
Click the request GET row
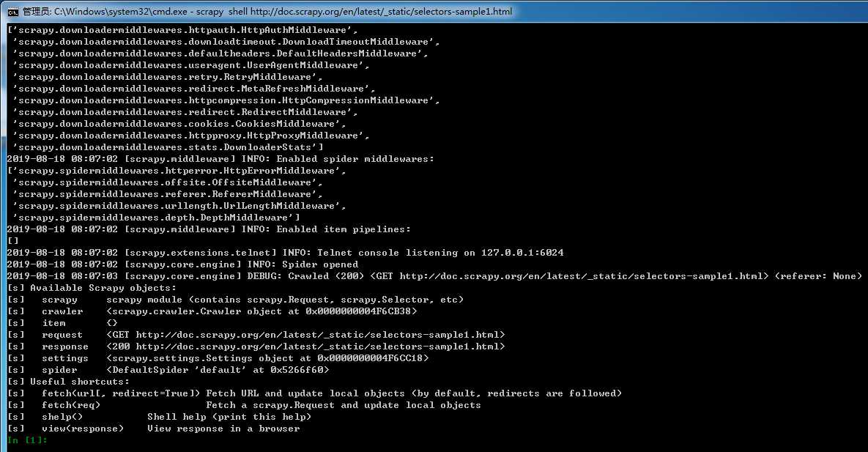[256, 335]
